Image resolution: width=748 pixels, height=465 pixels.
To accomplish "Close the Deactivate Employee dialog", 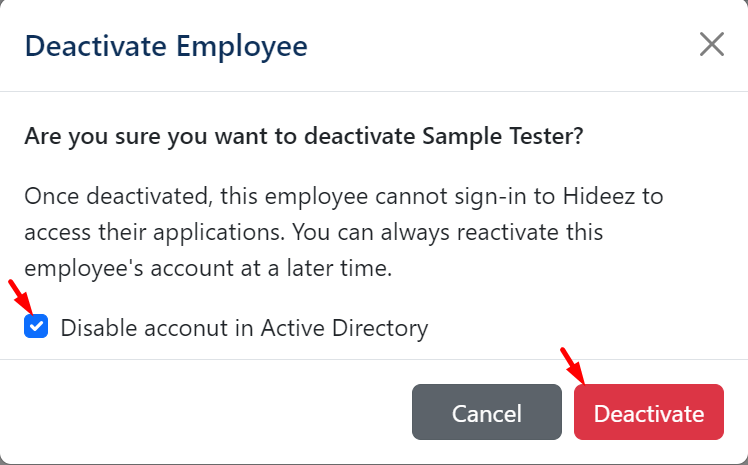I will pos(711,45).
